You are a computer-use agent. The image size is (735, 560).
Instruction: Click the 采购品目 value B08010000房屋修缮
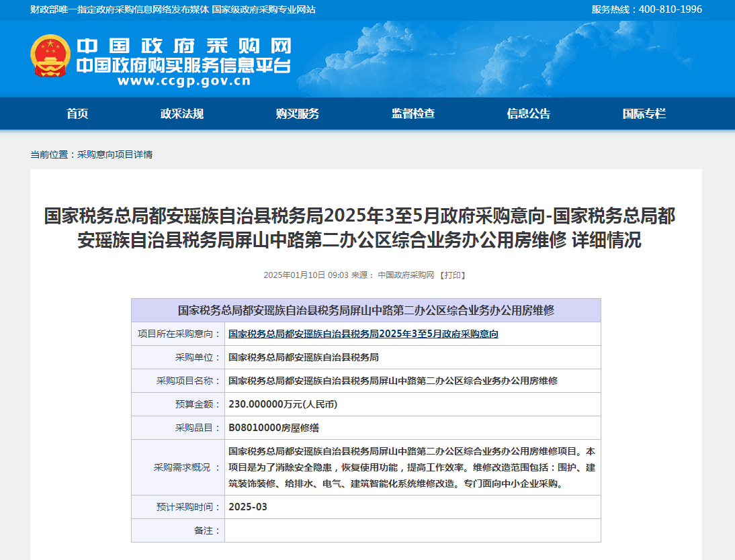[x=273, y=427]
